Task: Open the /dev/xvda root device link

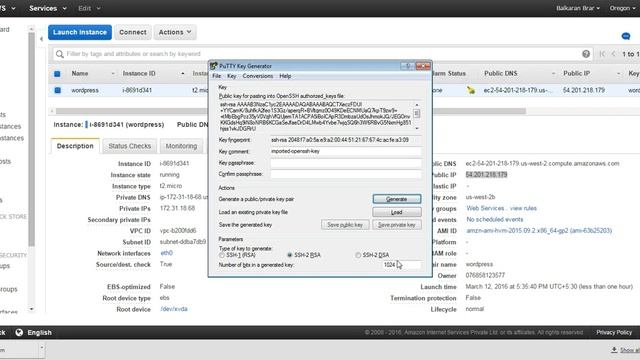Action: 174,309
